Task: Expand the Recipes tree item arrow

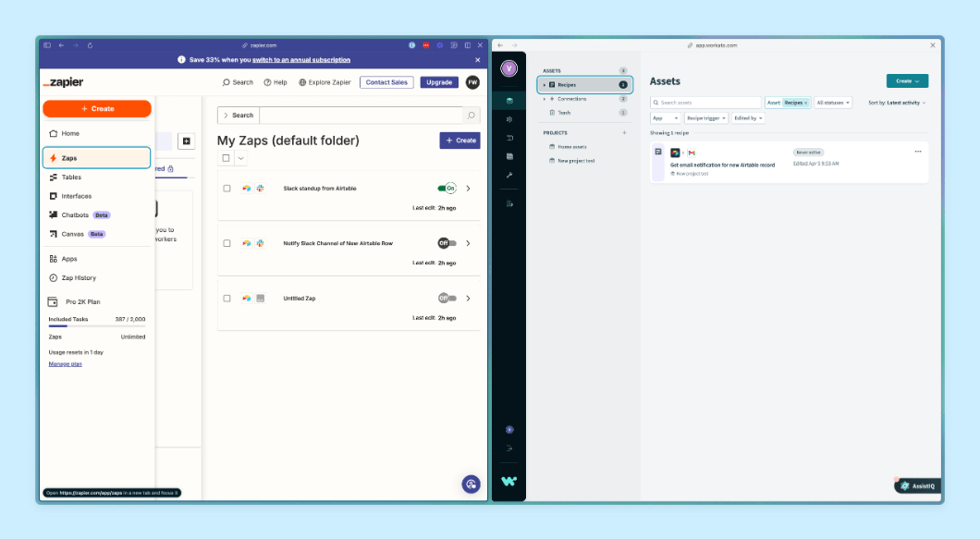Action: point(545,84)
